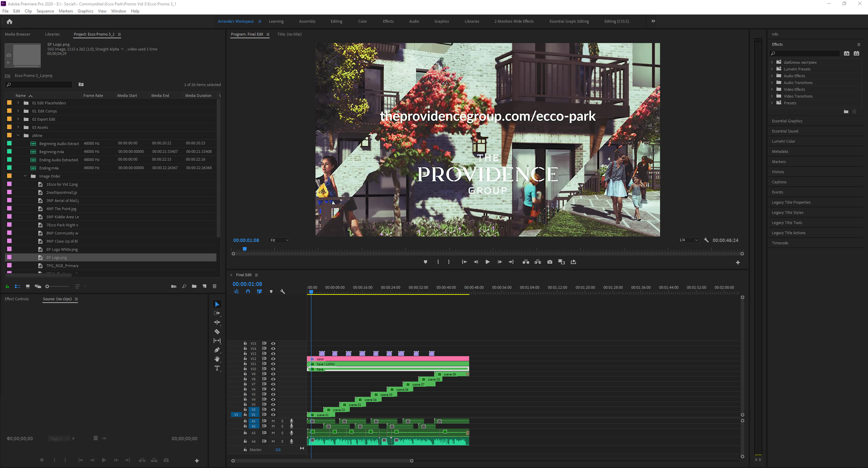This screenshot has height=468, width=868.
Task: Add marker in timeline header
Action: click(271, 292)
